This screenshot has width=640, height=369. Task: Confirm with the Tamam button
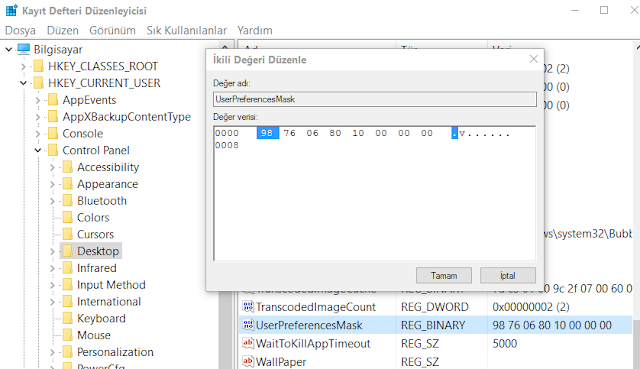[x=444, y=276]
